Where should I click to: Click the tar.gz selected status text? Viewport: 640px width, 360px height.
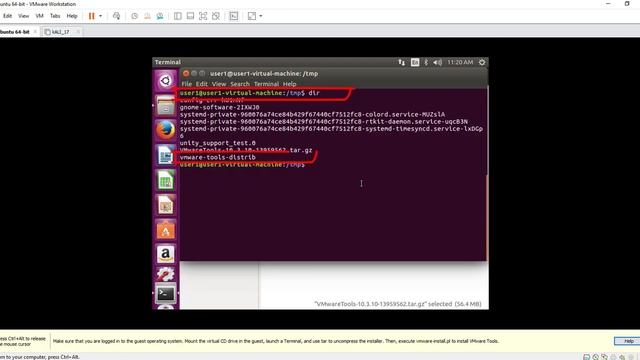pyautogui.click(x=398, y=304)
